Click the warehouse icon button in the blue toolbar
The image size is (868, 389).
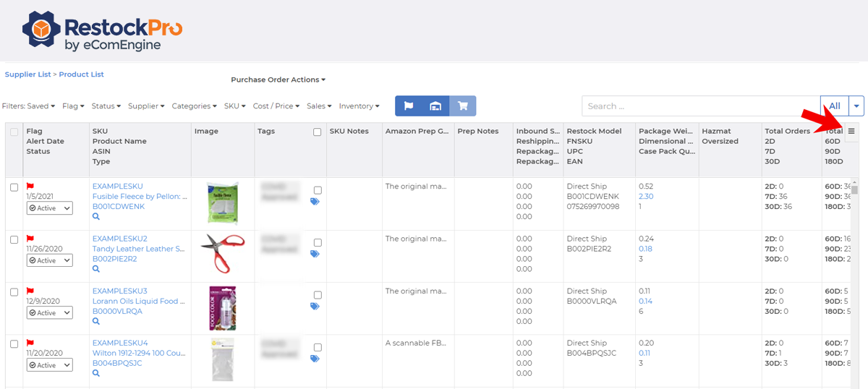(435, 106)
